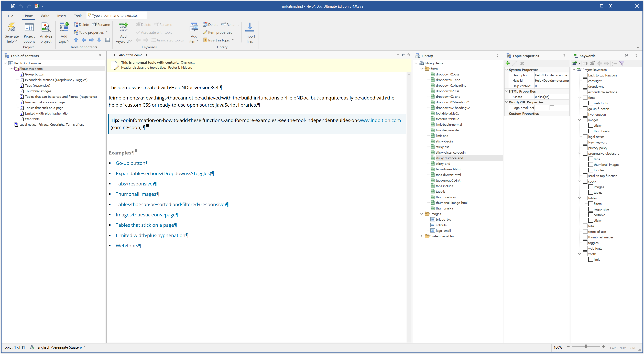
Task: Click the www.indoition.com hyperlink
Action: tap(379, 120)
